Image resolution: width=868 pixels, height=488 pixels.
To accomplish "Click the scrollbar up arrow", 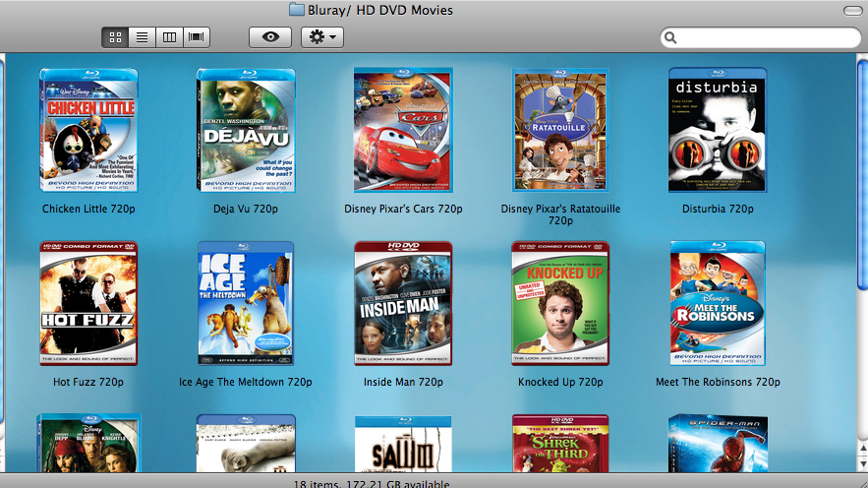I will (x=863, y=448).
